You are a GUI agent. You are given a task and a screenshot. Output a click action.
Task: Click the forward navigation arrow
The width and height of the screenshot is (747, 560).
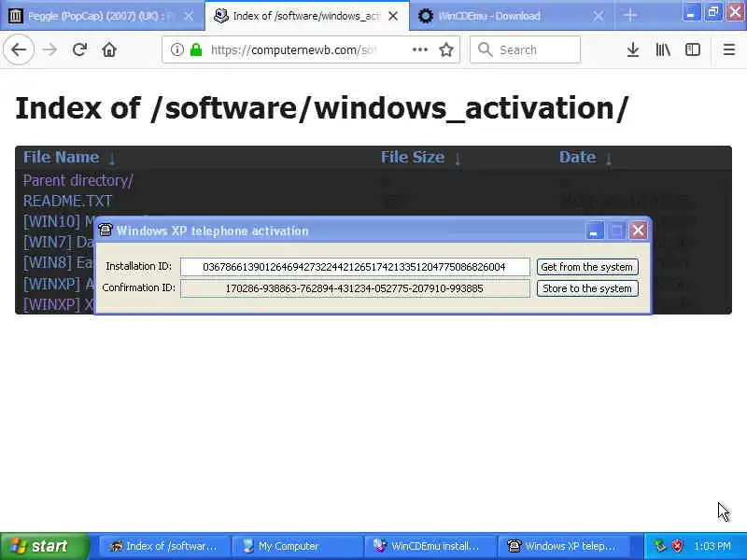pos(49,49)
